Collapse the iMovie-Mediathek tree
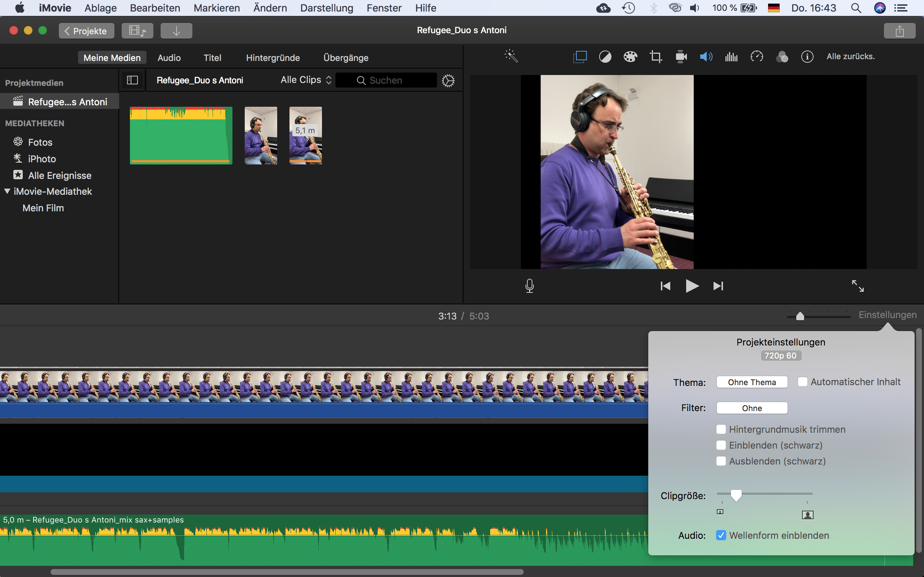 pos(7,191)
